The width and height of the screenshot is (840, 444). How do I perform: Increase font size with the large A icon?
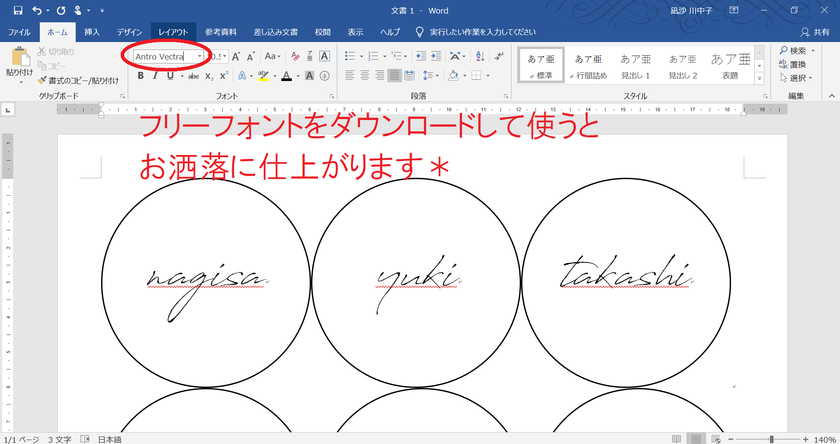(236, 56)
